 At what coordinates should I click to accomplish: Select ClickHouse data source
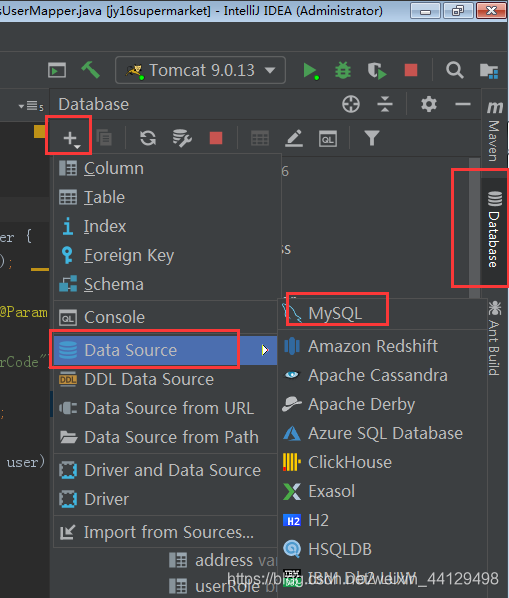tap(382, 462)
